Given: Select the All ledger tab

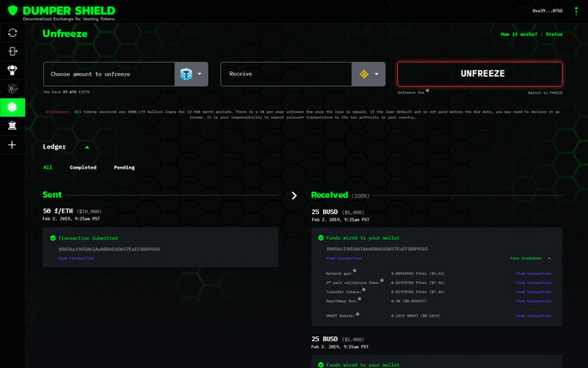Looking at the screenshot, I should (47, 168).
